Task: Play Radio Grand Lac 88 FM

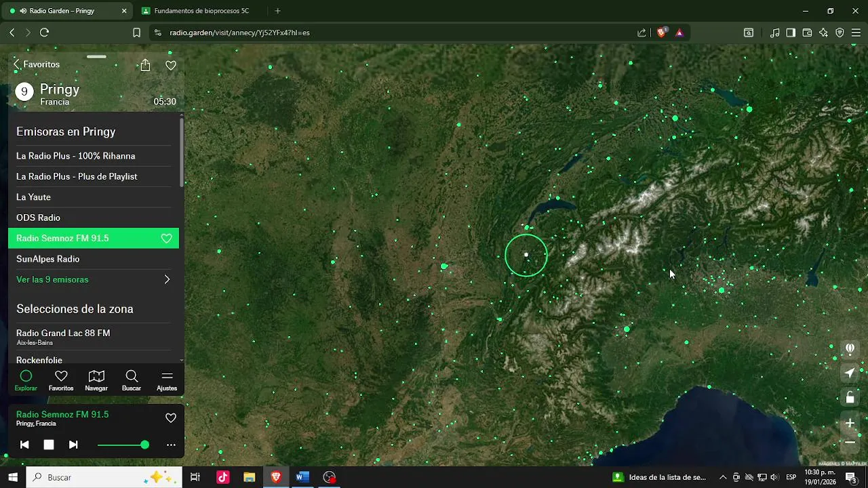Action: [x=94, y=337]
